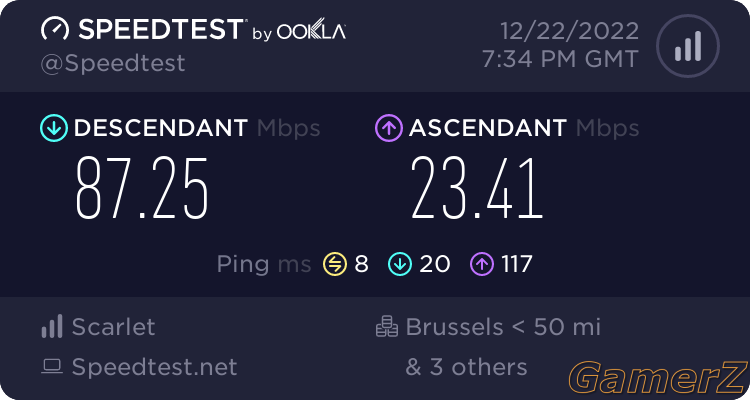Click the server icon beside Brussels
Screen dimensions: 750x400
(386, 326)
